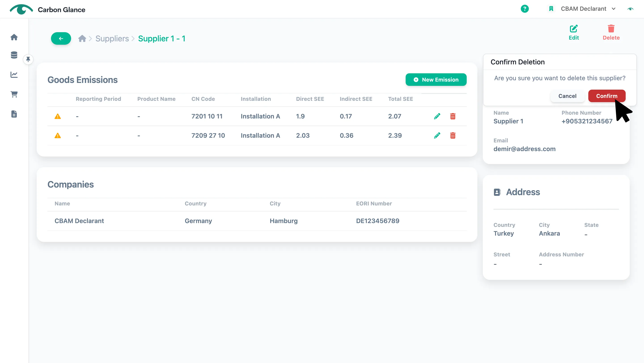Click the warning icon on 7201 10 11 row

point(57,116)
